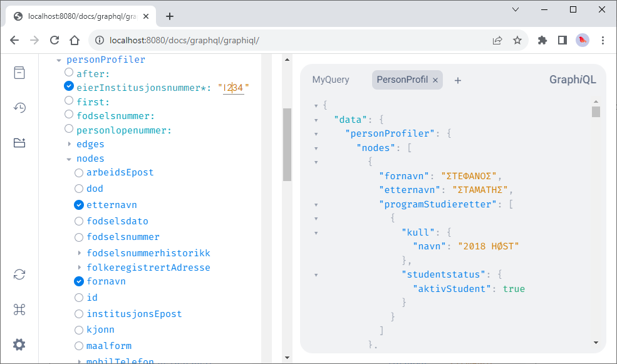Screen dimensions: 617x364
Task: Uncheck the etternavn field
Action: [x=79, y=205]
